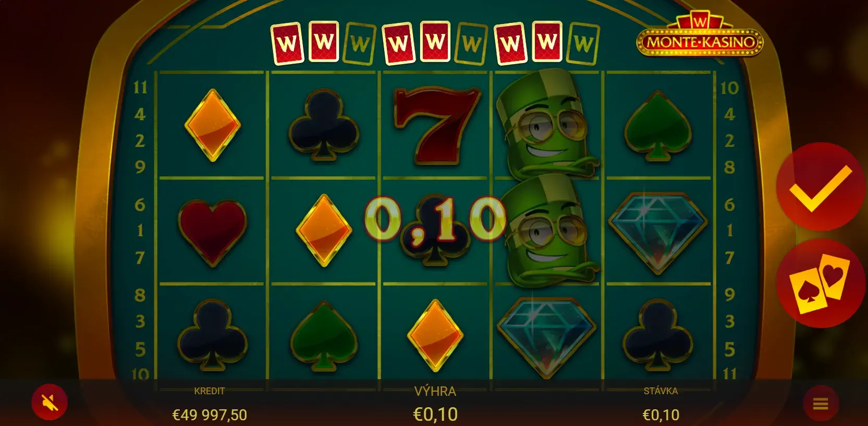The image size is (868, 426).
Task: Click the bottom-left black club symbol
Action: (x=212, y=333)
